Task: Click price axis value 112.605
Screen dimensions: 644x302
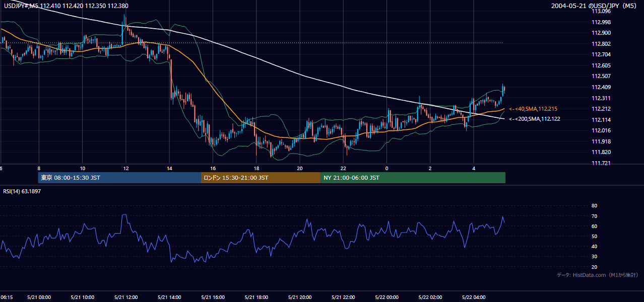Action: click(601, 65)
